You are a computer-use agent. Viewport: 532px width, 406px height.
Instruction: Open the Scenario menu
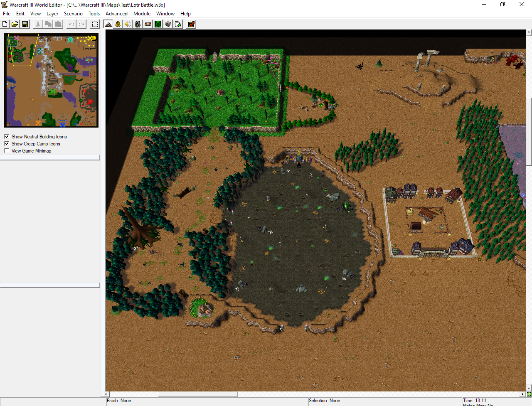tap(73, 14)
